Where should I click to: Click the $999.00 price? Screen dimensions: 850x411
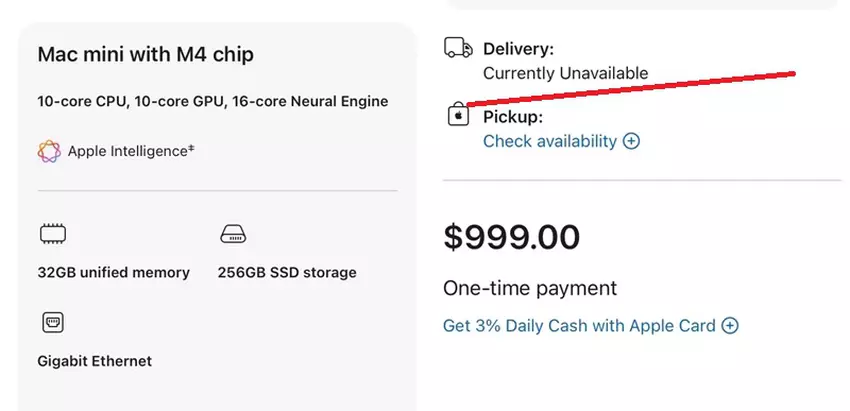coord(511,237)
